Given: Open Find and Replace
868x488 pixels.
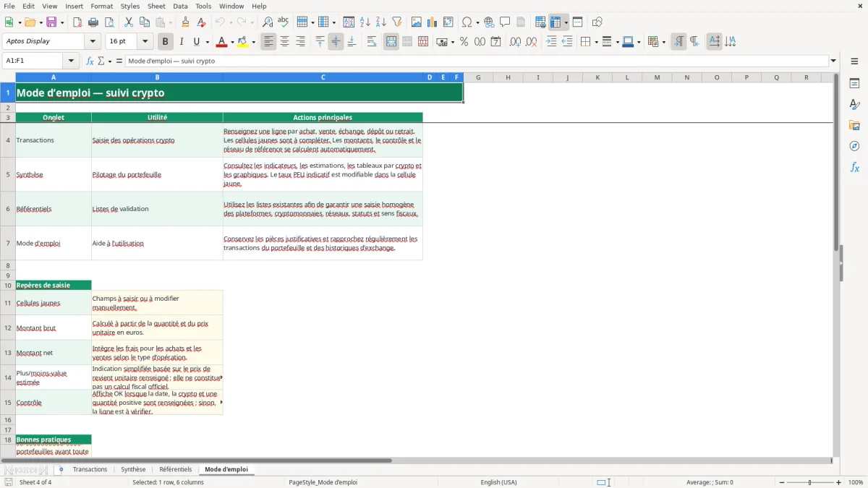Looking at the screenshot, I should point(268,22).
